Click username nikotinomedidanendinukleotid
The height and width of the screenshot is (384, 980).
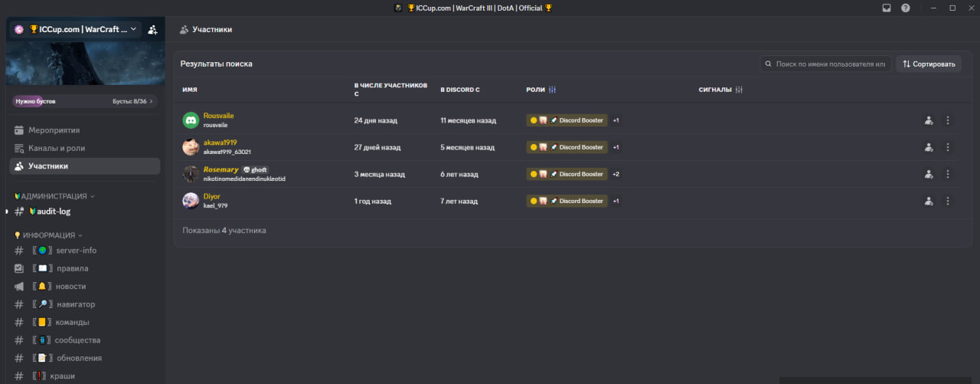pyautogui.click(x=244, y=179)
